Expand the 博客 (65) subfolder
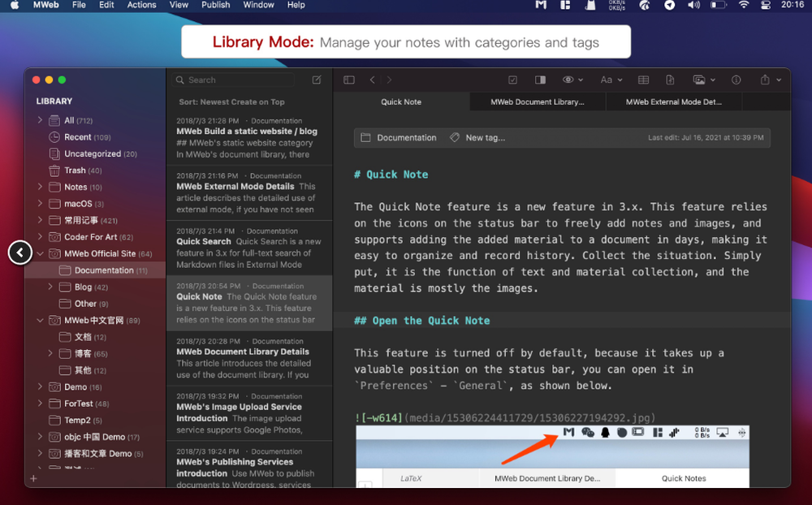812x505 pixels. click(50, 353)
